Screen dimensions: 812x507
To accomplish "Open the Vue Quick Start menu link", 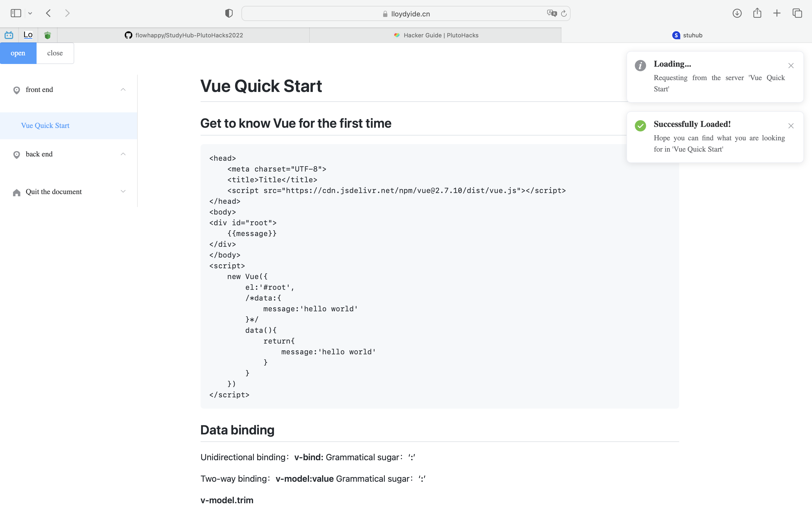I will (45, 126).
